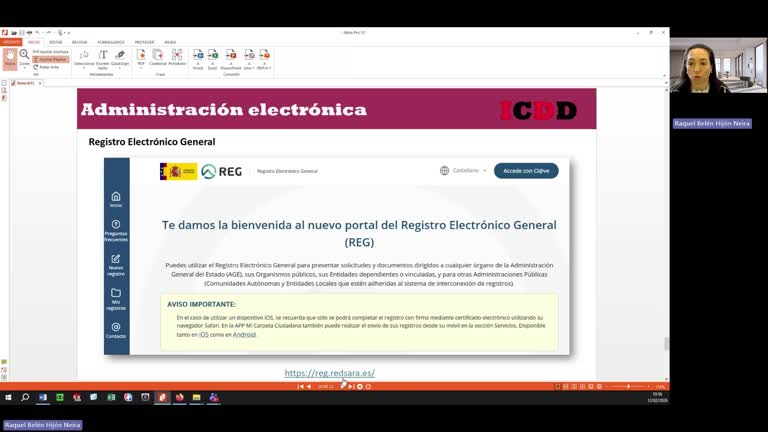768x432 pixels.
Task: Convert document to Excel
Action: [213, 59]
